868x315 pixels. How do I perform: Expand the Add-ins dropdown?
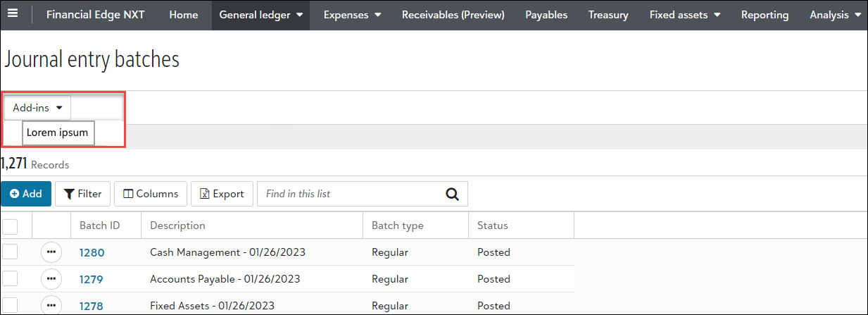tap(37, 108)
